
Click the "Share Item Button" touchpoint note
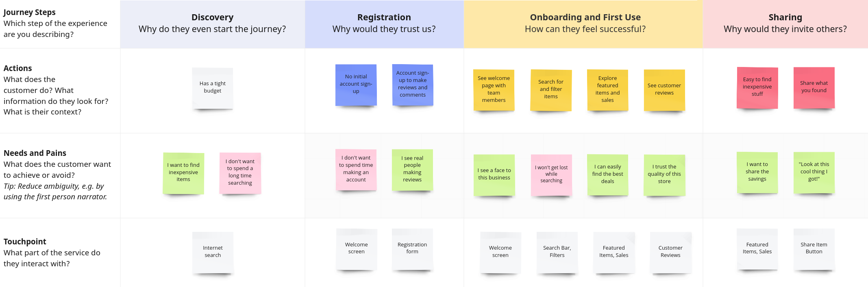[x=814, y=248]
